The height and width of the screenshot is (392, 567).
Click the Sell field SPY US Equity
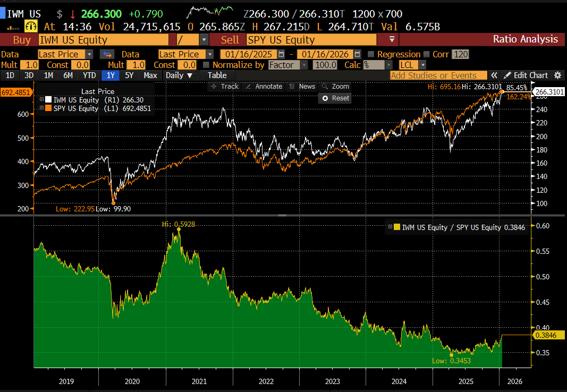311,40
